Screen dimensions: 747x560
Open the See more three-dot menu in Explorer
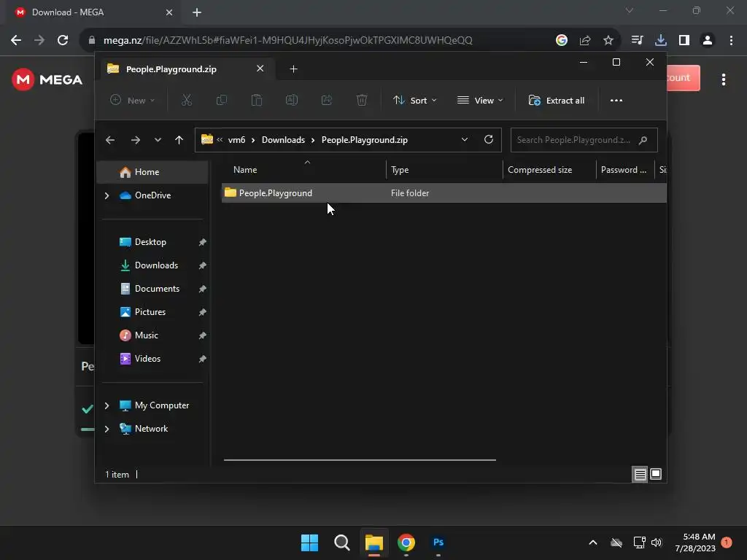pos(616,101)
